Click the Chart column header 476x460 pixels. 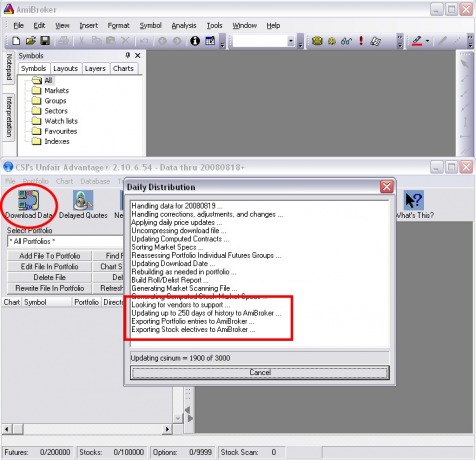[x=12, y=302]
